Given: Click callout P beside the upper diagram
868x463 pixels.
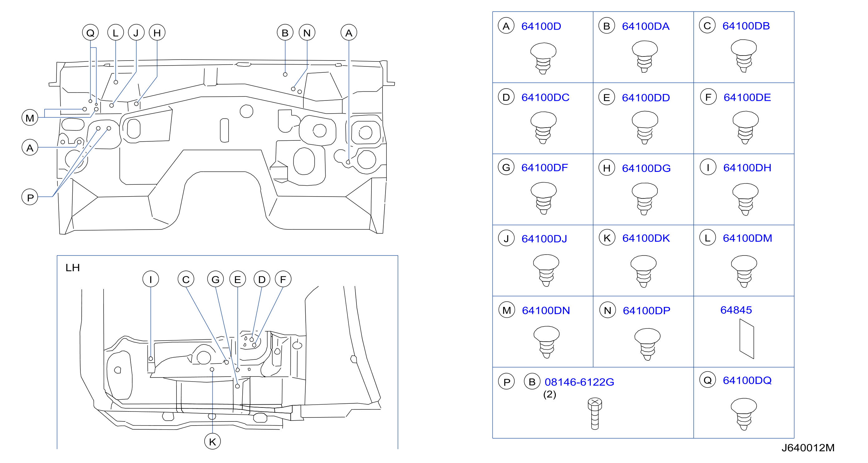Looking at the screenshot, I should click(x=30, y=197).
